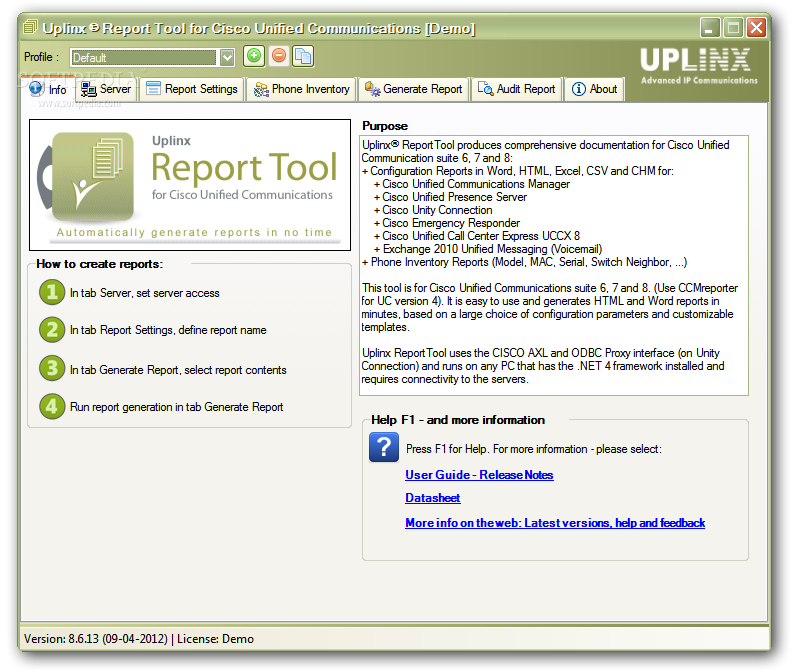Viewport: 792px width, 672px height.
Task: Click 'In tab Server, set server access' text
Action: click(144, 293)
